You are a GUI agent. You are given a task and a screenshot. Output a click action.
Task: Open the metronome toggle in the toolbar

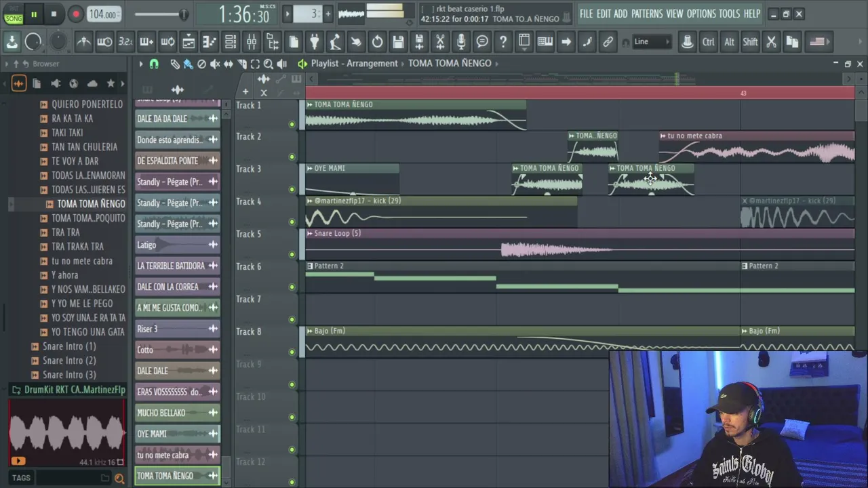pyautogui.click(x=83, y=42)
